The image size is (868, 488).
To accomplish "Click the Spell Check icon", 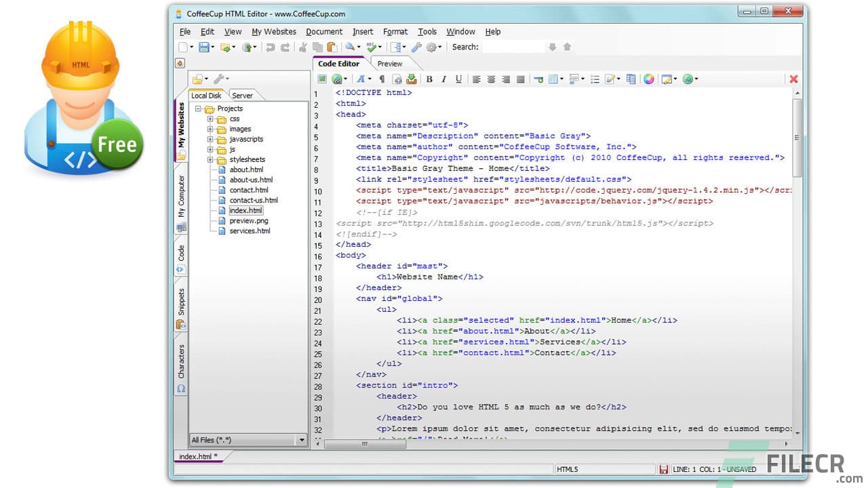I will (x=372, y=47).
